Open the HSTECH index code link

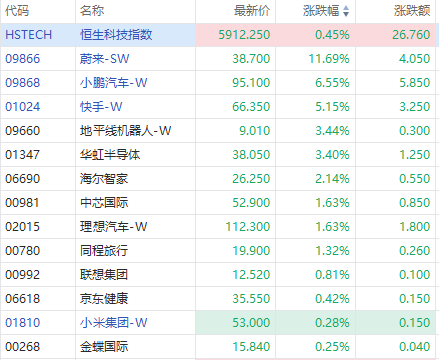pos(29,35)
